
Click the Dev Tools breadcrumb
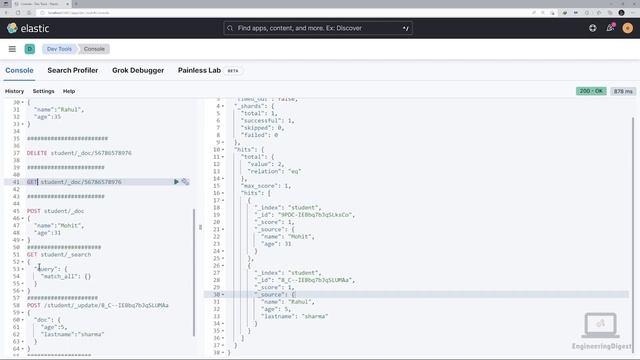coord(59,49)
